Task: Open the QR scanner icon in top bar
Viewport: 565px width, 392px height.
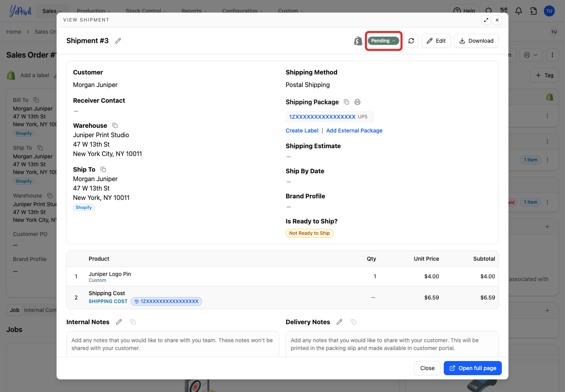Action: (x=504, y=11)
